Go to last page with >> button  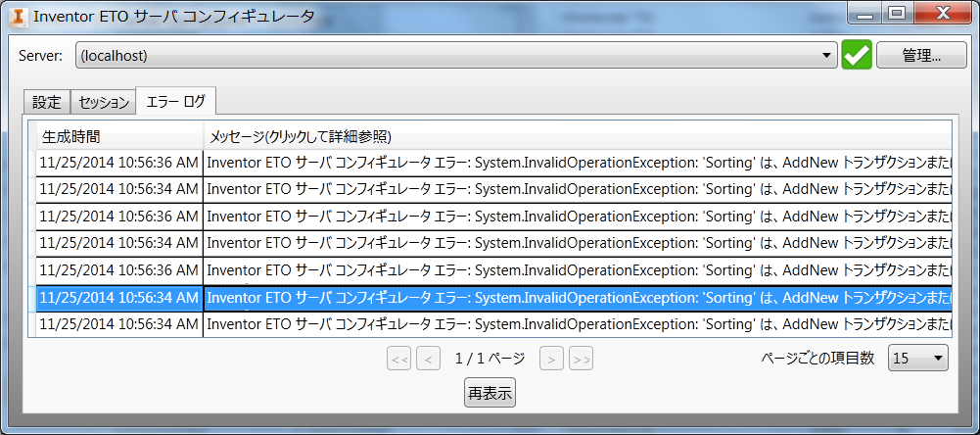click(x=582, y=359)
